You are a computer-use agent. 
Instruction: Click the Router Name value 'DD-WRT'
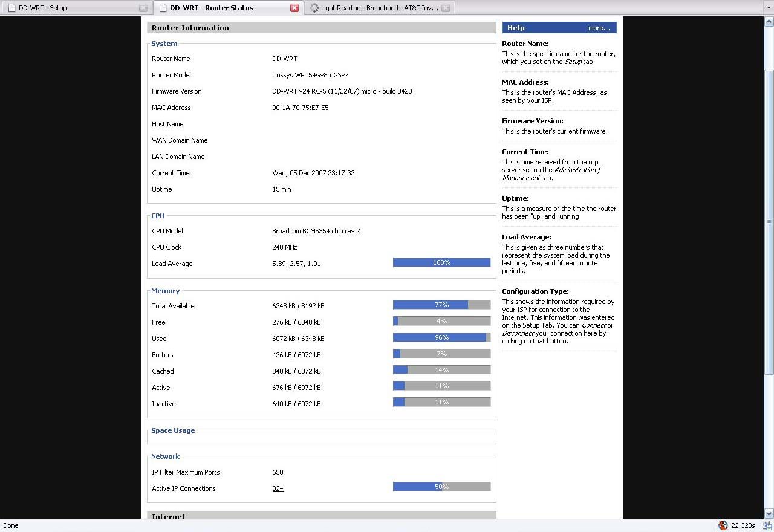[284, 59]
